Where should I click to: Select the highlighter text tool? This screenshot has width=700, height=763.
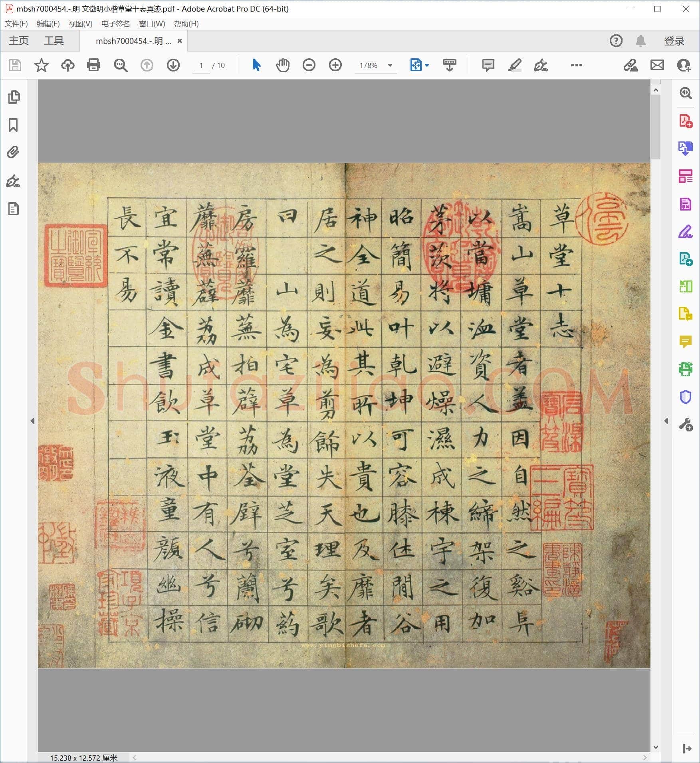[515, 65]
